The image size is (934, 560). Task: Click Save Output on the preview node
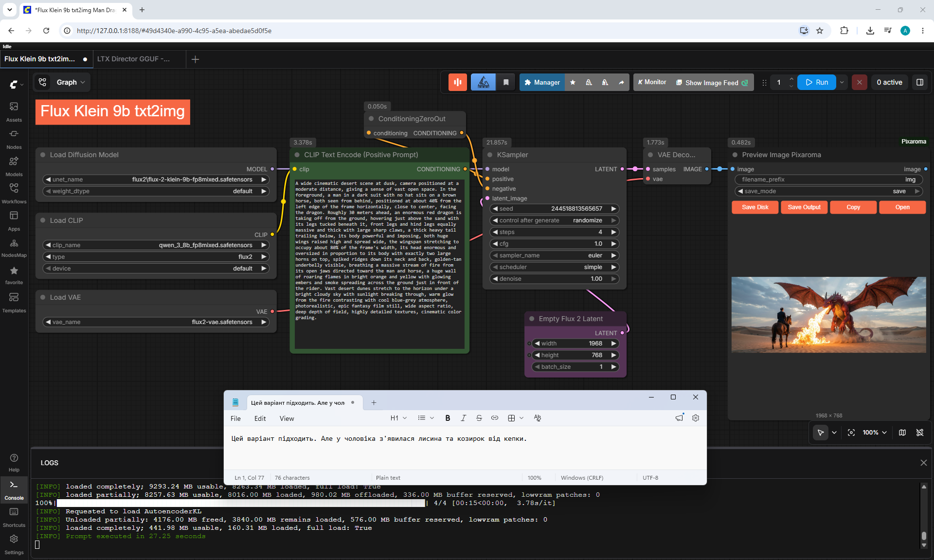804,207
